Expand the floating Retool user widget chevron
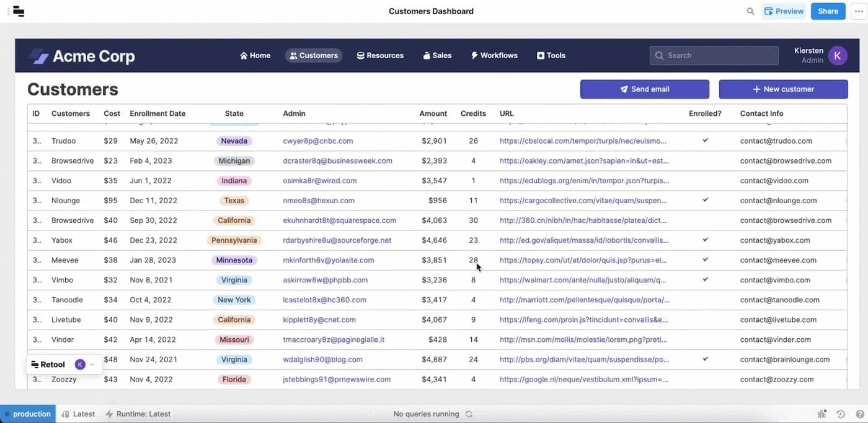Image resolution: width=868 pixels, height=423 pixels. click(x=92, y=365)
